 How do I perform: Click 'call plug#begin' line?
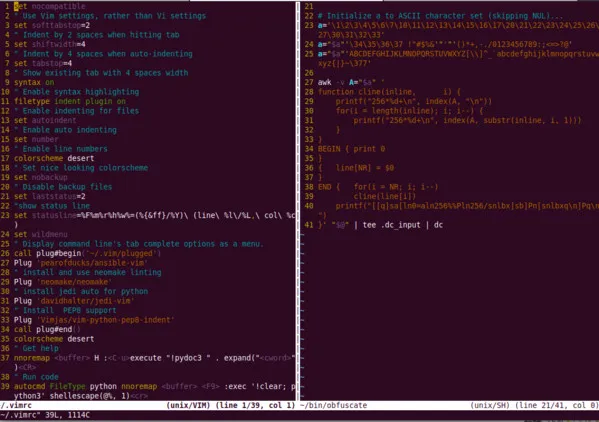[x=87, y=253]
